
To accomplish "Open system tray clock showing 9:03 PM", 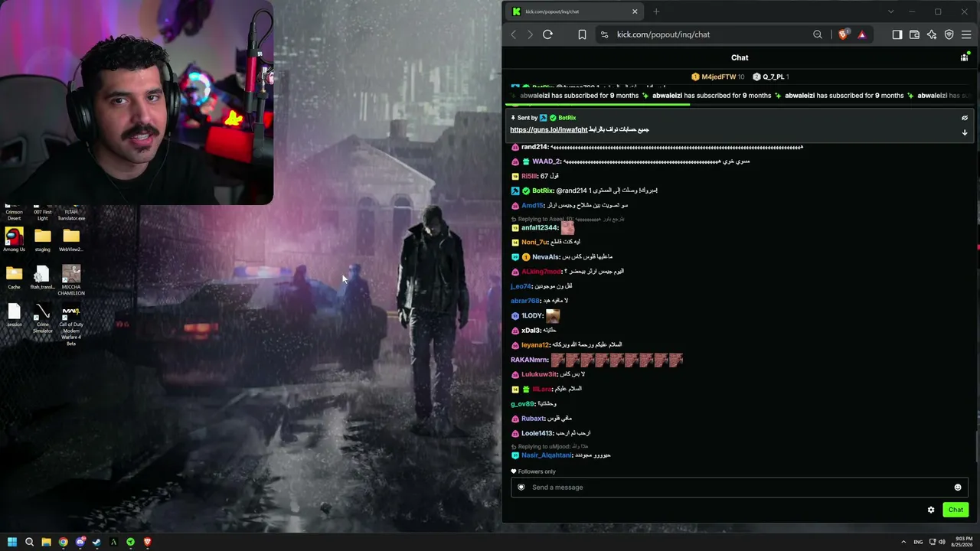I will [961, 542].
